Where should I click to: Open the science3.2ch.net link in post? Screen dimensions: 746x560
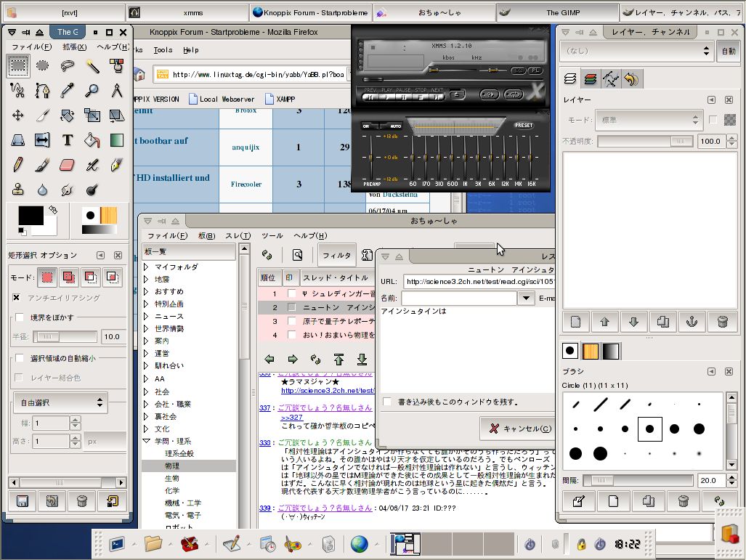pyautogui.click(x=328, y=391)
